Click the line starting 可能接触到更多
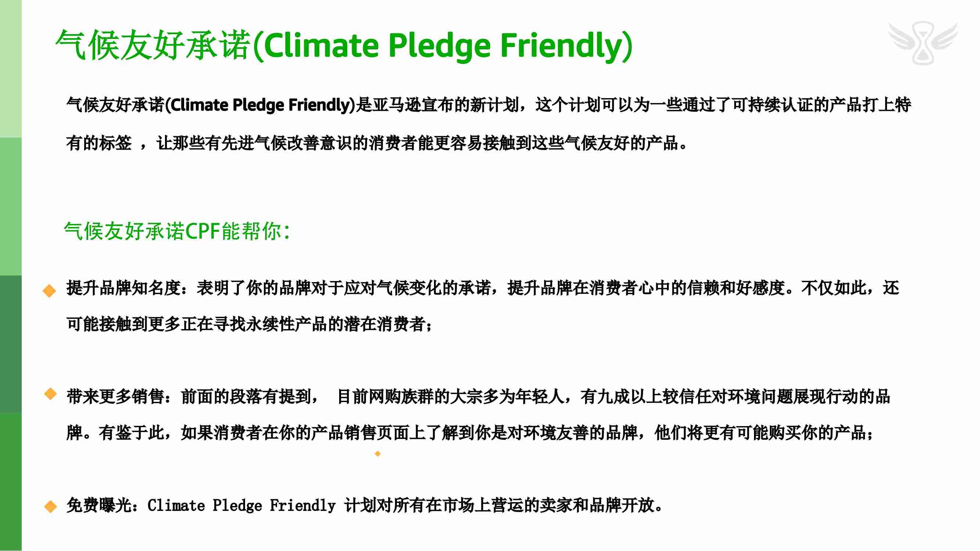Screen dimensions: 980x551 pyautogui.click(x=249, y=324)
